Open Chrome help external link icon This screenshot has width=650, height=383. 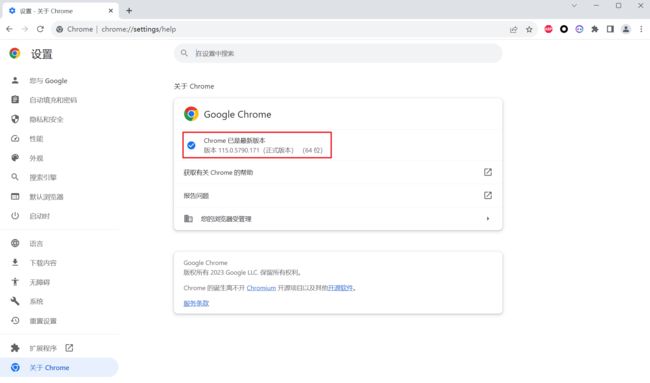(488, 172)
